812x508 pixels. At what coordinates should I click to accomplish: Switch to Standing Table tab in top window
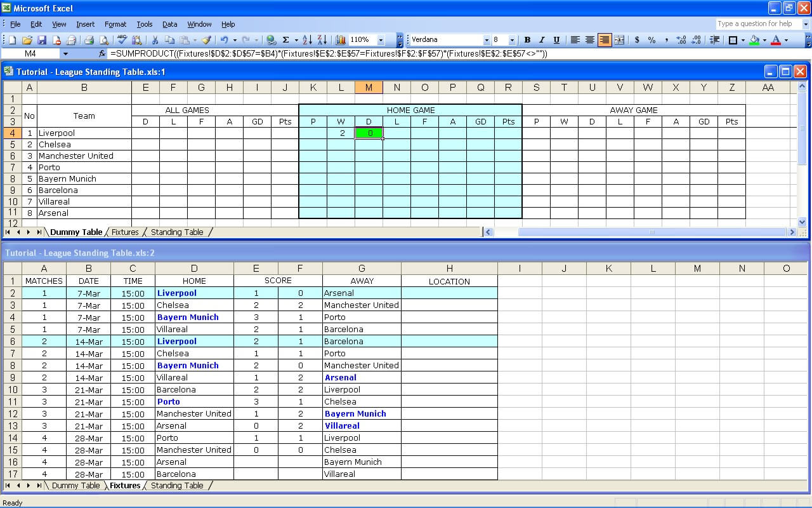(177, 232)
